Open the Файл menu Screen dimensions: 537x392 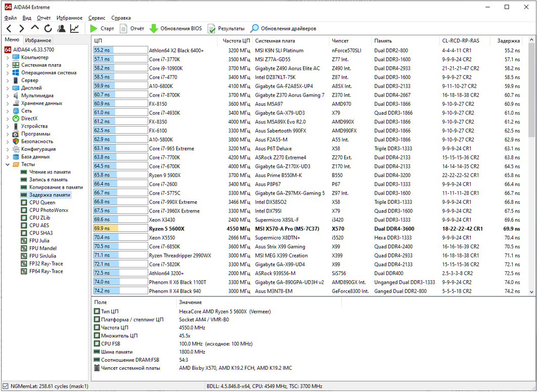coord(10,18)
